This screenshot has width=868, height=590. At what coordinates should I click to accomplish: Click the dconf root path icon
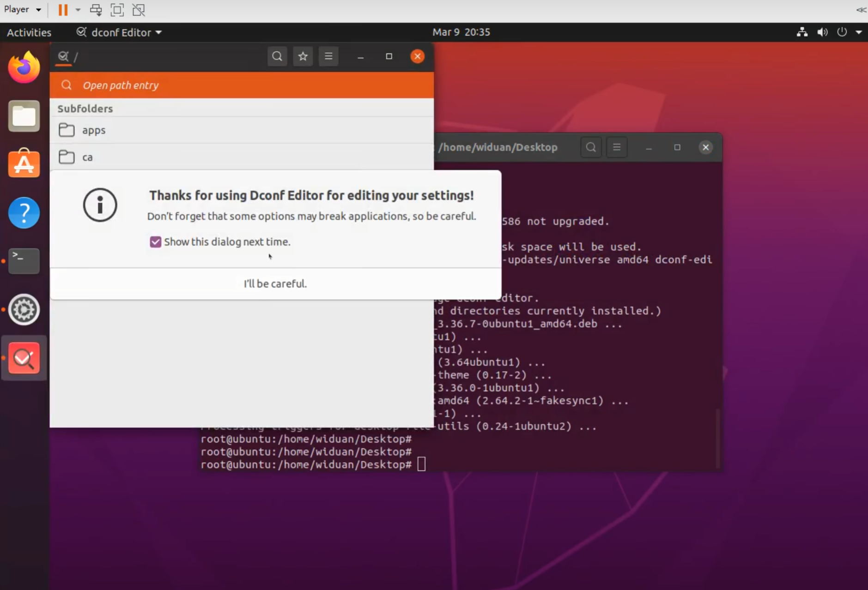coord(63,57)
